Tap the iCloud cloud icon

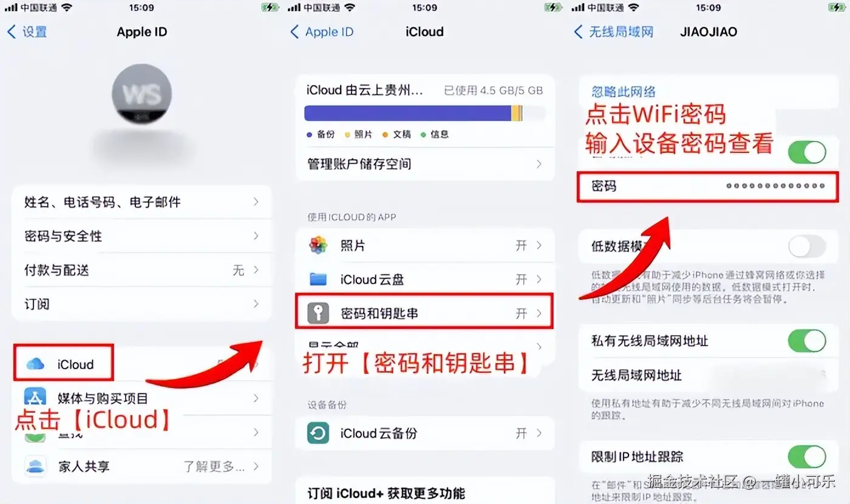(x=35, y=364)
